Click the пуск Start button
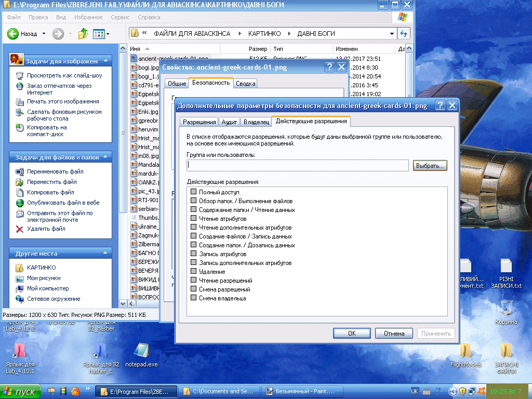532x399 pixels. [x=20, y=392]
